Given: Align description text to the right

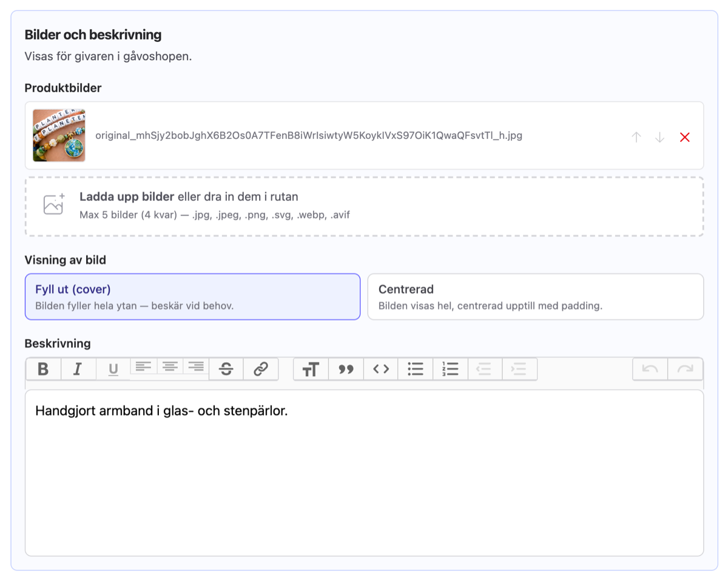Looking at the screenshot, I should coord(196,366).
